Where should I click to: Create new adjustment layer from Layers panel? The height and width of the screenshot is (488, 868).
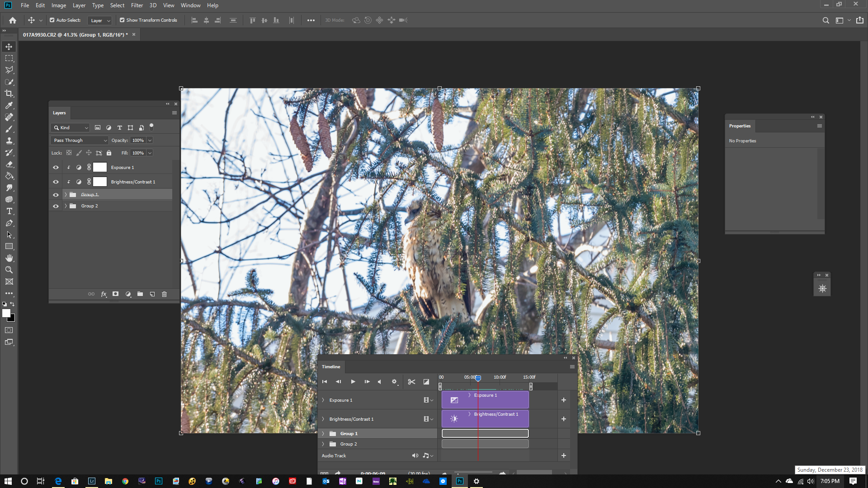click(128, 294)
